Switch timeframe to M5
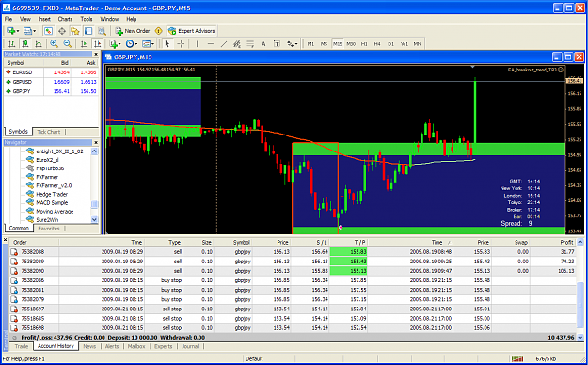Viewport: 588px width, 365px height. [324, 44]
